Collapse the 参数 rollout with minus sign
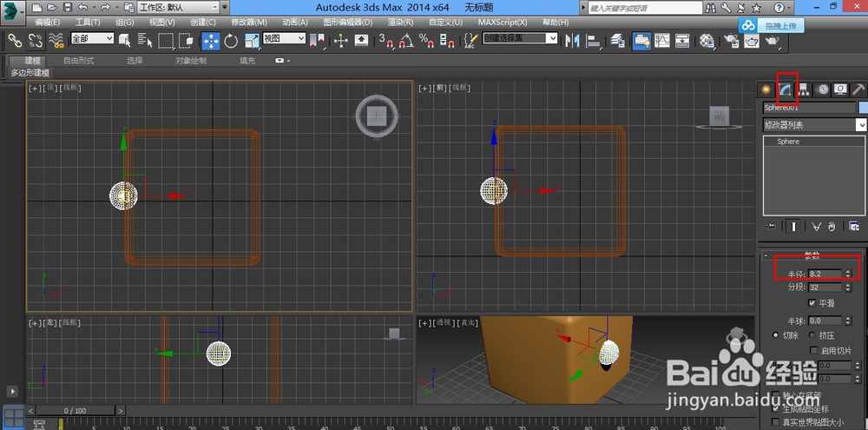 766,255
